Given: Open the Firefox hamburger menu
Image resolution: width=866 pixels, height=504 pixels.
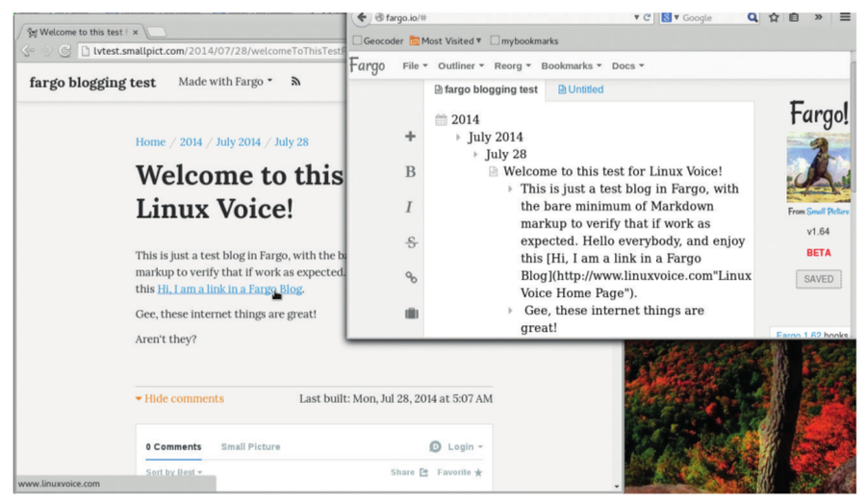Looking at the screenshot, I should coord(845,17).
